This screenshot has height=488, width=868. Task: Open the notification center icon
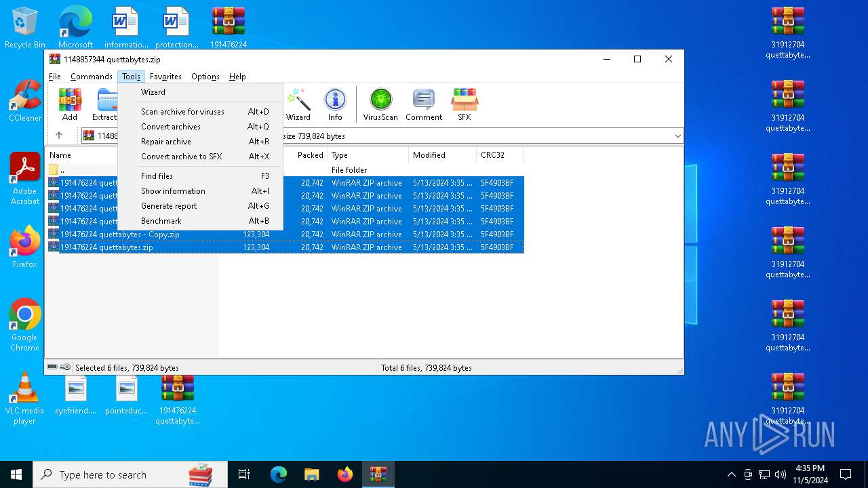click(x=846, y=474)
